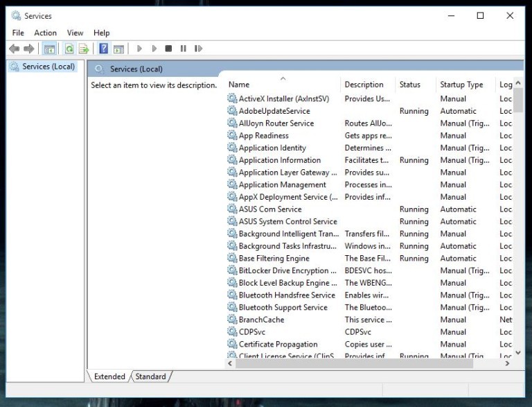Image resolution: width=532 pixels, height=407 pixels.
Task: Click the Export List toolbar icon
Action: 83,49
